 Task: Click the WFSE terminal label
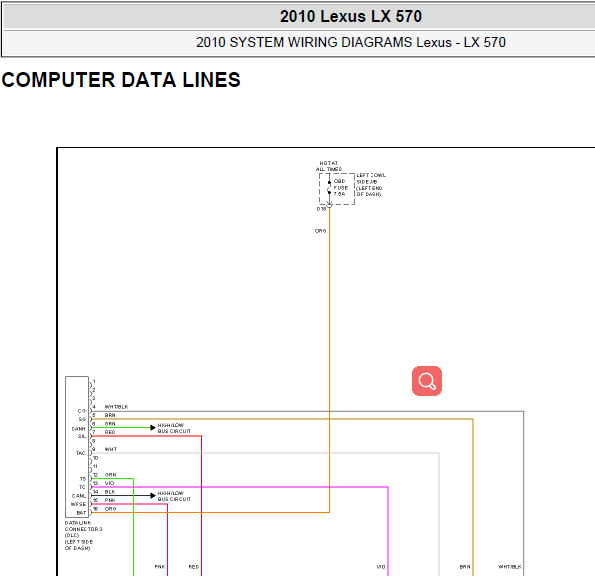tap(78, 504)
